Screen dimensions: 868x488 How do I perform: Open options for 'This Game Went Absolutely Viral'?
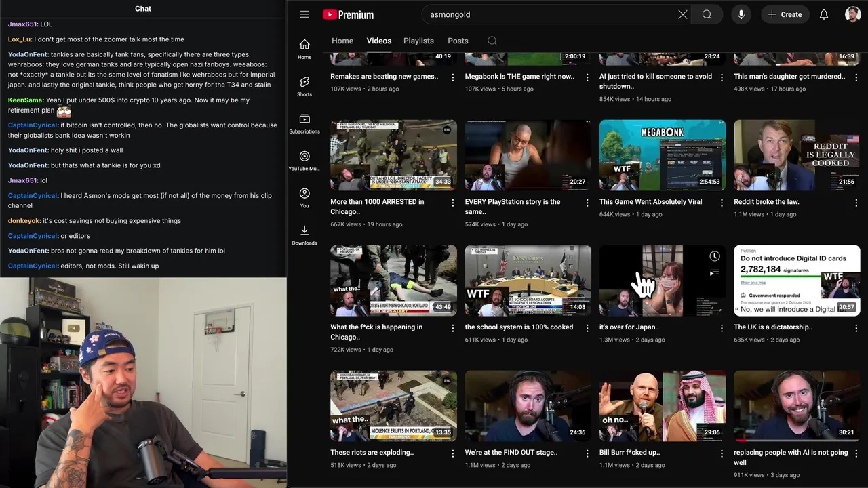[x=722, y=203]
